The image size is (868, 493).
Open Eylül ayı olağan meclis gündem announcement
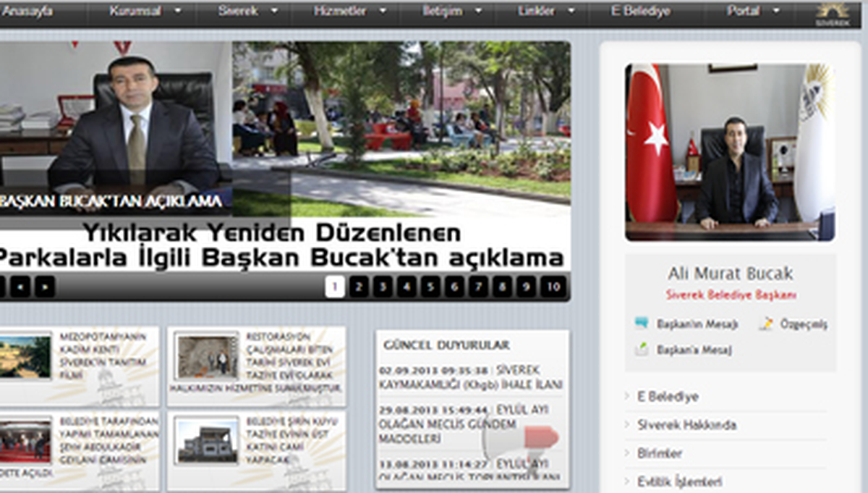pyautogui.click(x=463, y=424)
